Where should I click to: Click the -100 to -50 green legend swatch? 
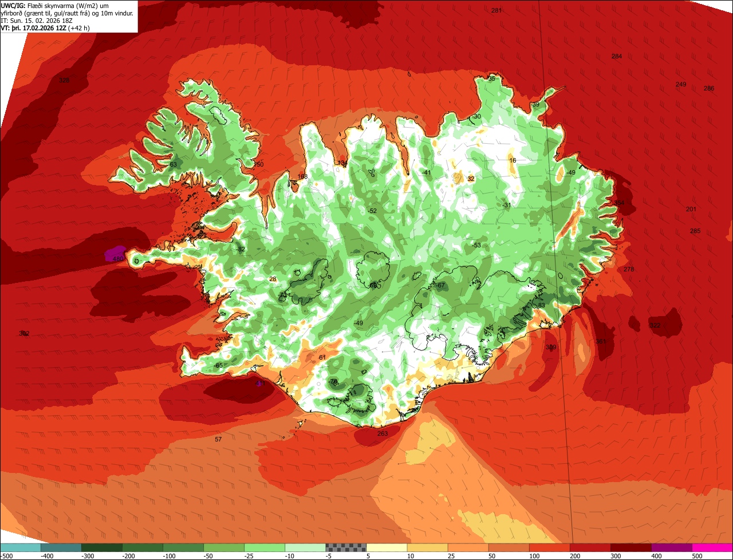[x=183, y=547]
